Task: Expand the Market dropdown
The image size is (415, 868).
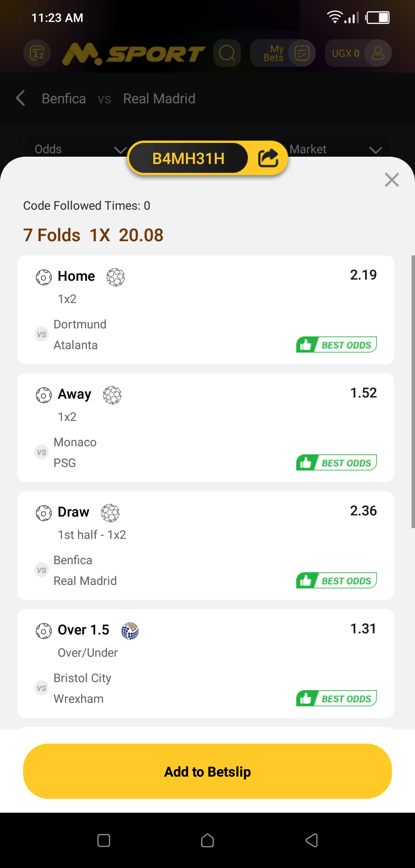Action: tap(335, 149)
